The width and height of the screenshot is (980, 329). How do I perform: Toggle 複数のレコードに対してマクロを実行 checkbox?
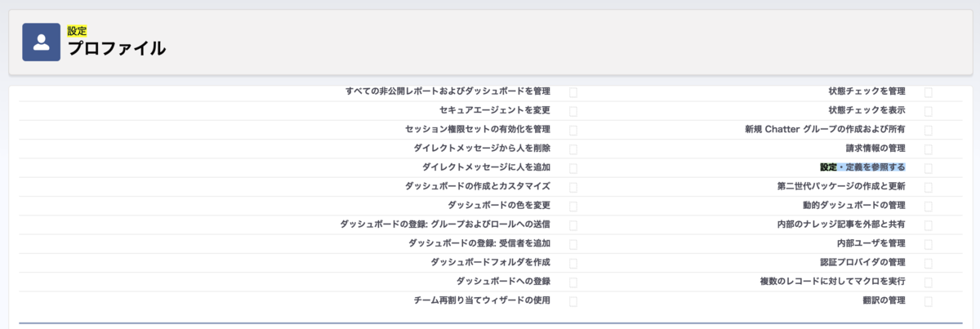(929, 282)
